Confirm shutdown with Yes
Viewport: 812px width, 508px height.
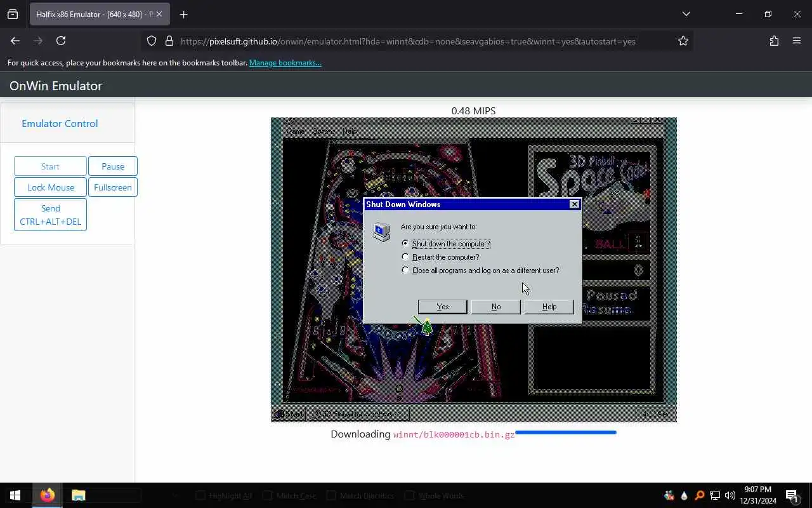pyautogui.click(x=443, y=307)
